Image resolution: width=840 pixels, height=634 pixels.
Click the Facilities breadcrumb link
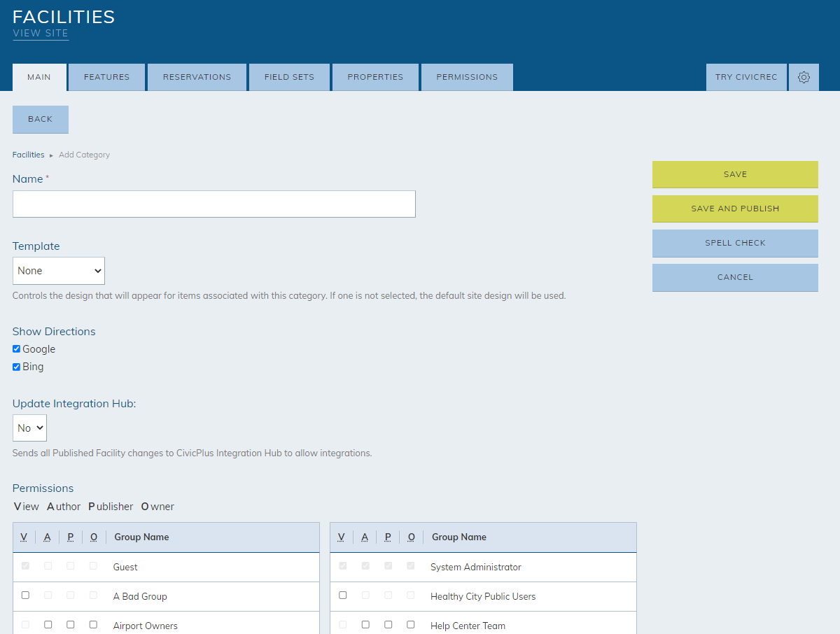click(x=28, y=155)
